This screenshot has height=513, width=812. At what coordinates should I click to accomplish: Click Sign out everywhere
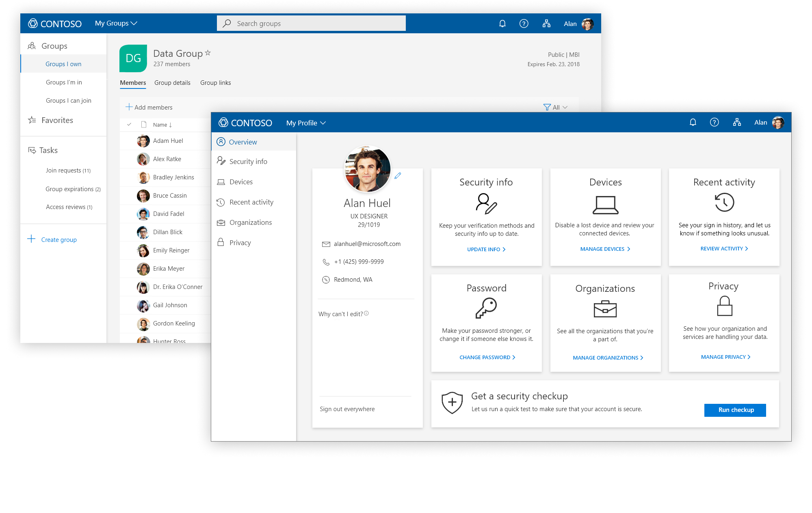[347, 409]
